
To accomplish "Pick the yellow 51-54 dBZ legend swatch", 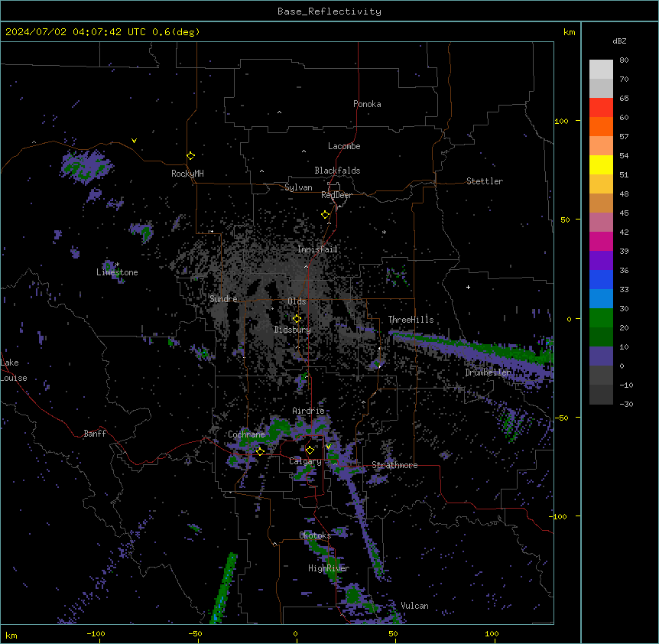I will 601,165.
